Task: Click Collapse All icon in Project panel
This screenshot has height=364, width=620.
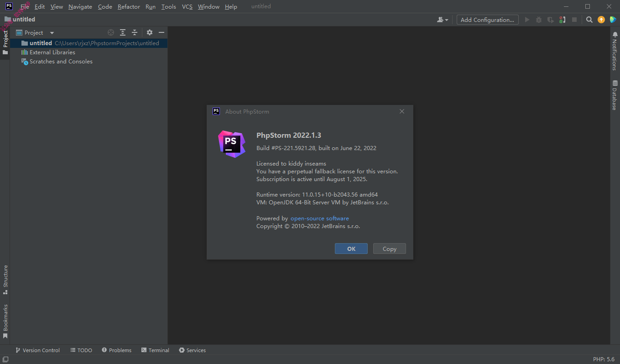Action: [135, 32]
